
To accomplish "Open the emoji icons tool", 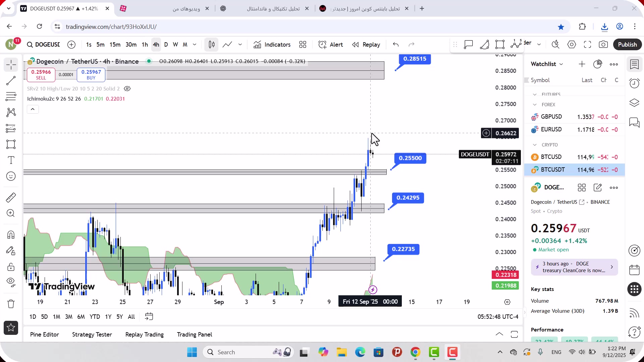I will click(11, 176).
